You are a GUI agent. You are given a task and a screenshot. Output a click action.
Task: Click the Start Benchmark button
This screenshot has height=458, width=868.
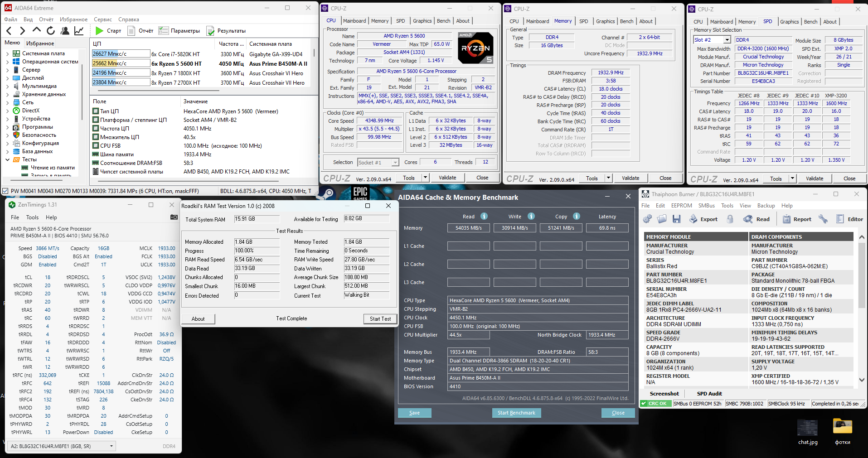click(x=516, y=413)
